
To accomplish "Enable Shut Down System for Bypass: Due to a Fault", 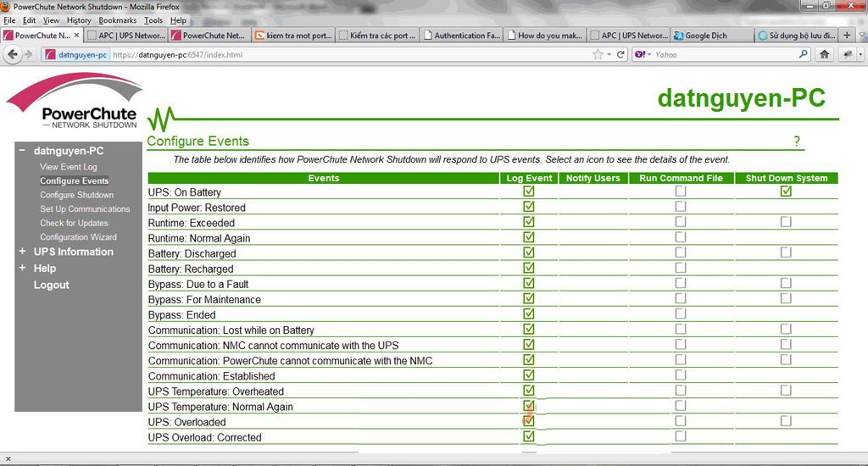I will click(786, 283).
